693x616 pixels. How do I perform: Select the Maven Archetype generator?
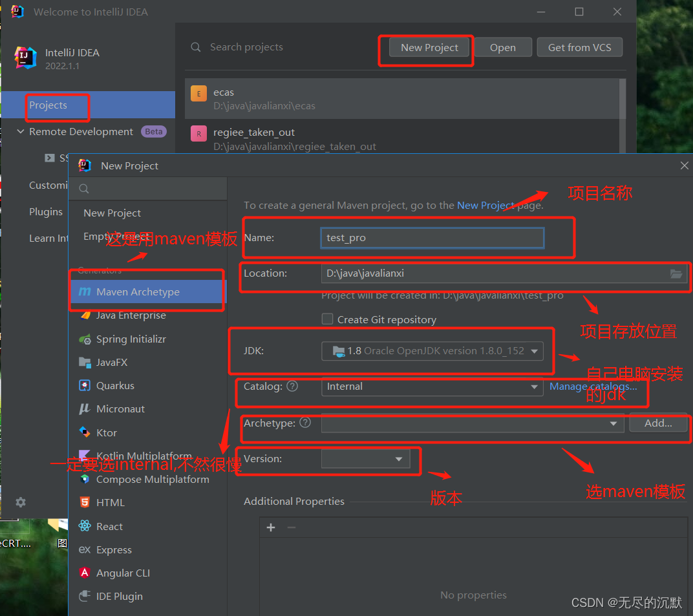148,292
